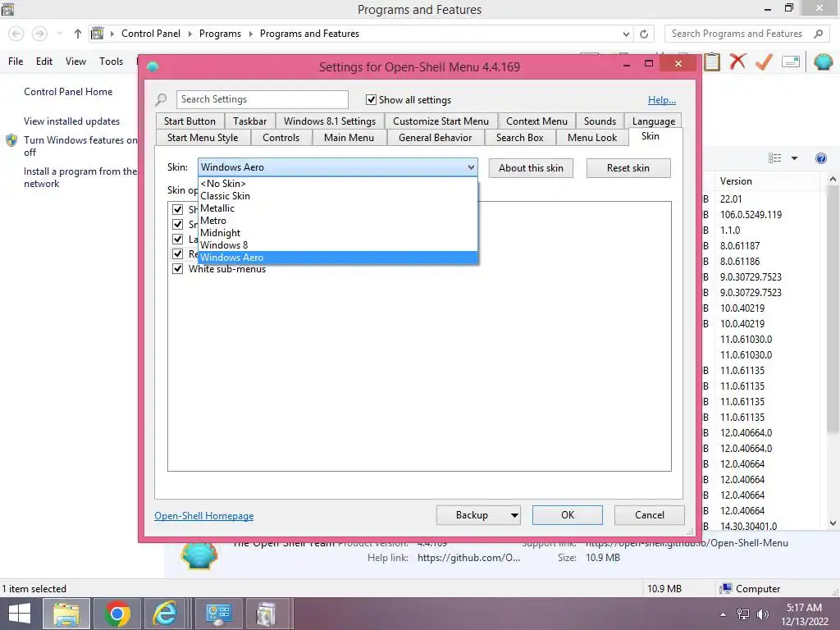840x630 pixels.
Task: Launch Google Chrome from the taskbar
Action: [117, 614]
